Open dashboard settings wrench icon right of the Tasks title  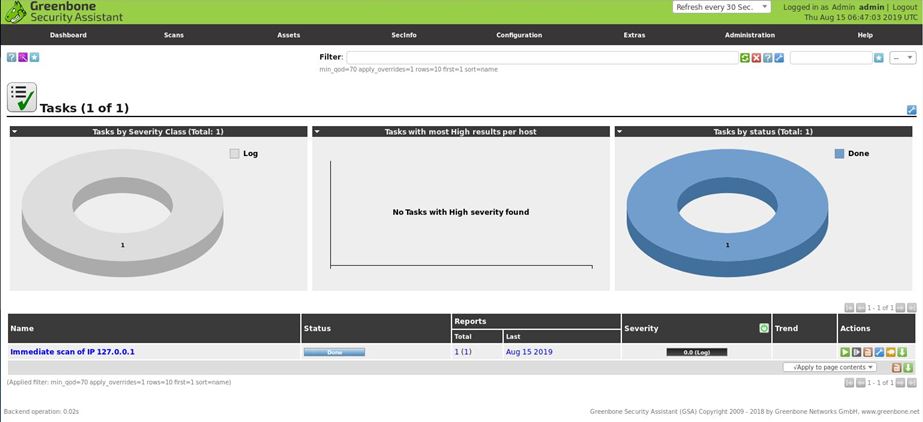coord(912,109)
